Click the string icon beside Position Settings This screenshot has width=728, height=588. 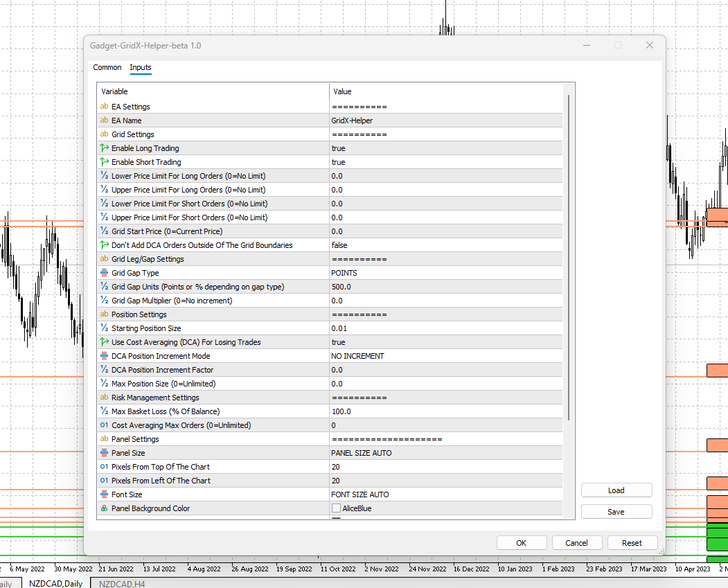(x=104, y=314)
